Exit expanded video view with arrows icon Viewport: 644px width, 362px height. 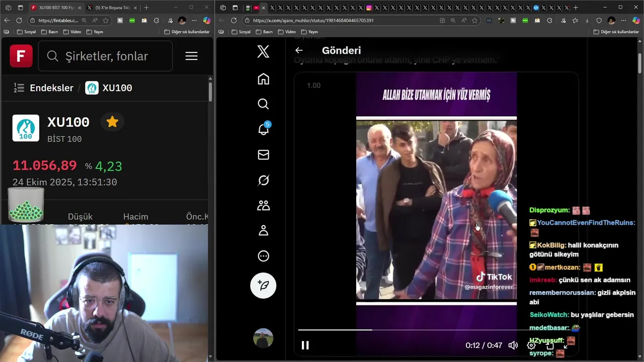point(567,345)
